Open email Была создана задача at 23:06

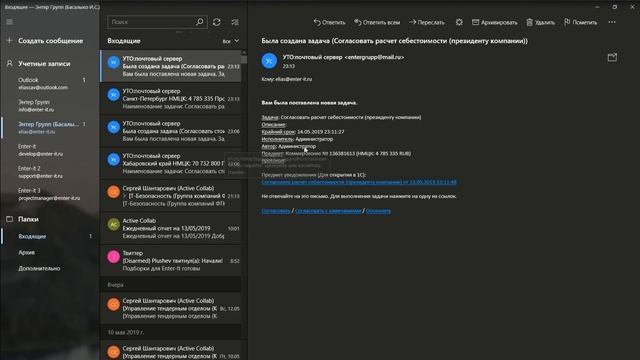pyautogui.click(x=171, y=131)
